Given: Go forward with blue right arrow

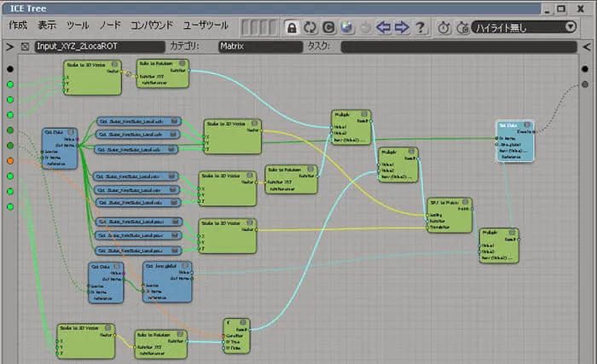Looking at the screenshot, I should 402,27.
